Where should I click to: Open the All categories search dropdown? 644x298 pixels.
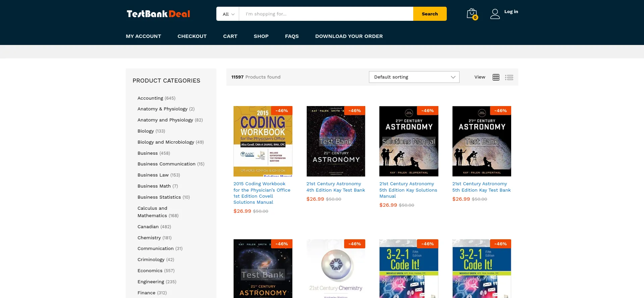(x=228, y=14)
